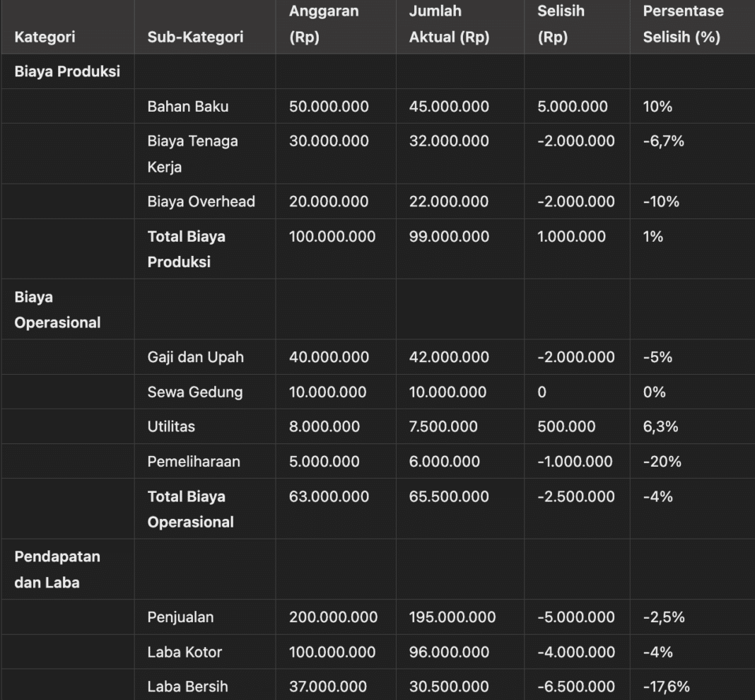Select the Total Biaya Produksi bold cell
Viewport: 755px width, 700px height.
[186, 250]
